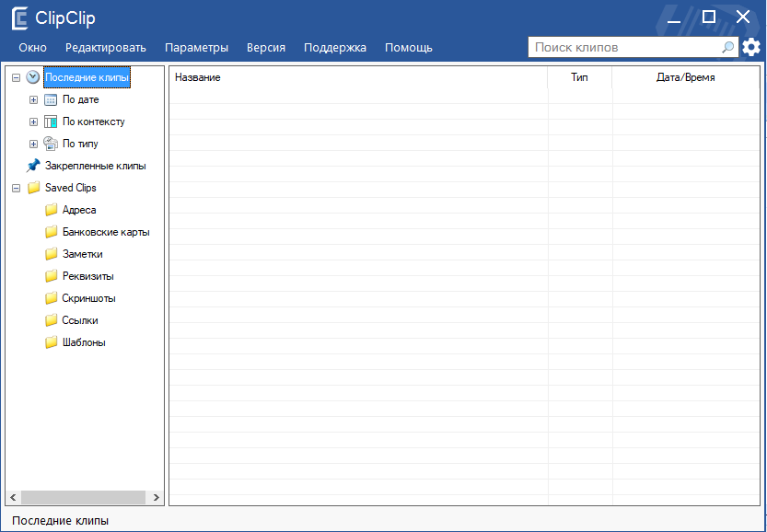The width and height of the screenshot is (767, 532).
Task: Select the Saved Clips label
Action: [70, 188]
